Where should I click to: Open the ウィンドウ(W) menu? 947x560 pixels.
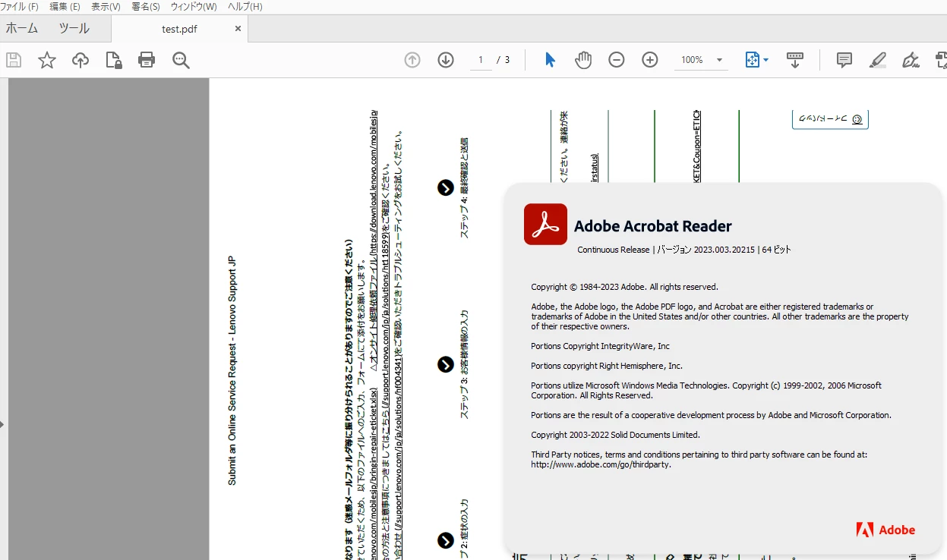(194, 6)
